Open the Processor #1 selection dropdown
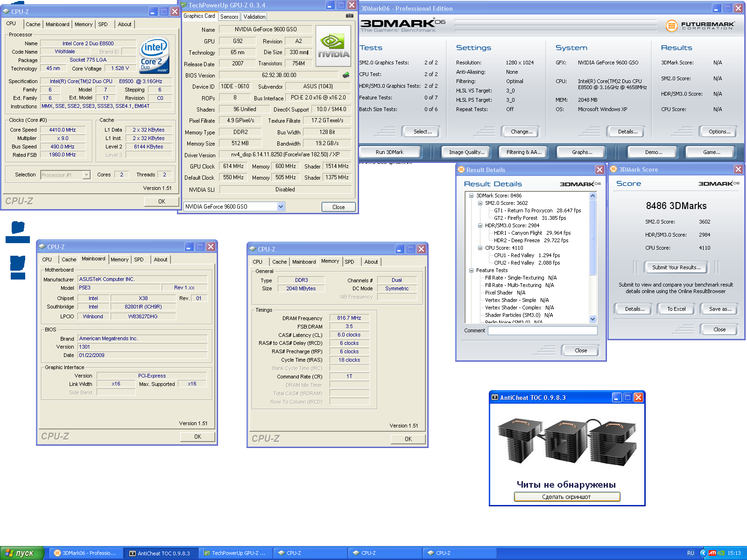Viewport: 747px width, 560px height. point(86,175)
